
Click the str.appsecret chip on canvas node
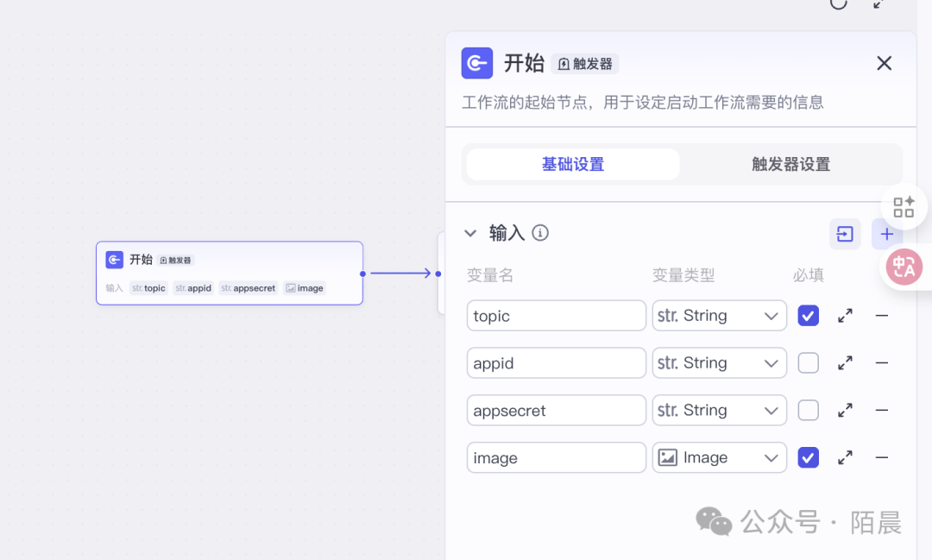[248, 288]
